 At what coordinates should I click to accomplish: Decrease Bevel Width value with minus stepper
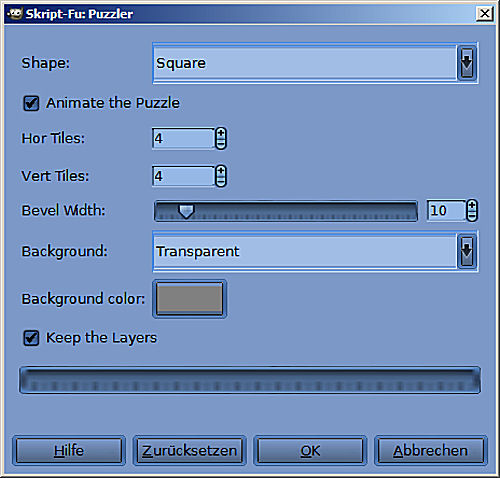point(472,216)
